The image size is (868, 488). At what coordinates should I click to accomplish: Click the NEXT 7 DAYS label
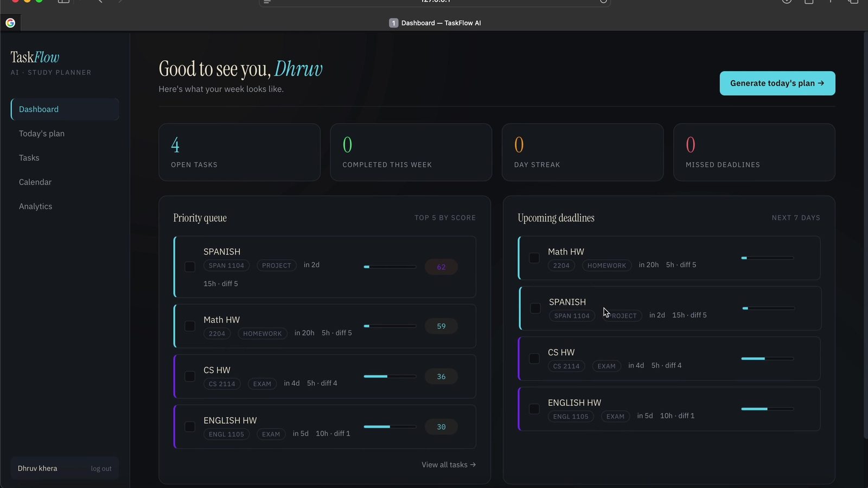(x=796, y=218)
